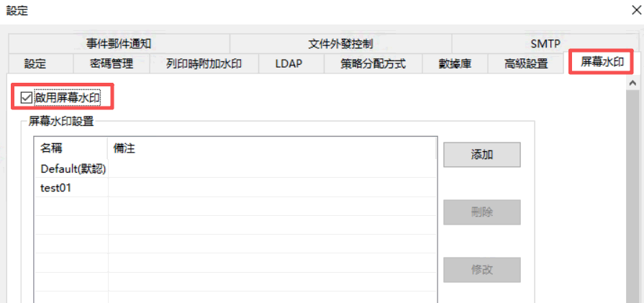
Task: Select the test01 watermark entry
Action: tap(235, 188)
